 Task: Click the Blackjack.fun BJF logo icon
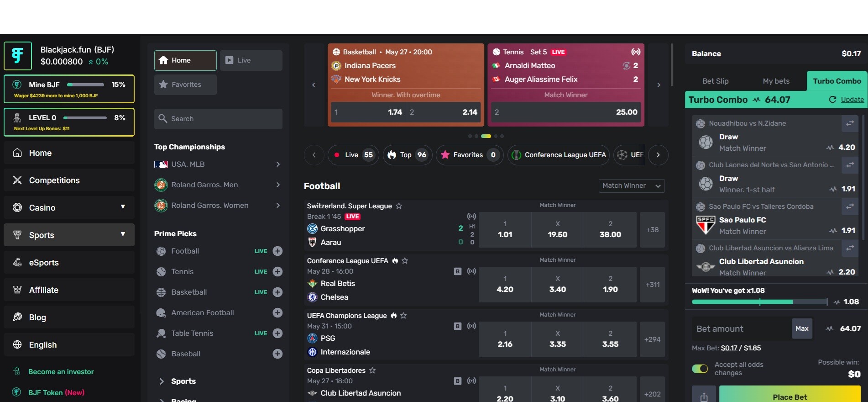(x=18, y=56)
